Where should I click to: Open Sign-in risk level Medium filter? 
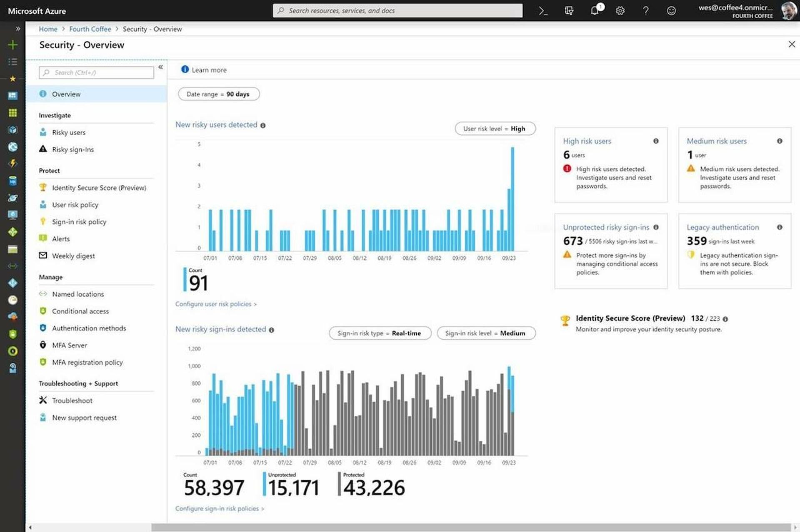(x=486, y=333)
